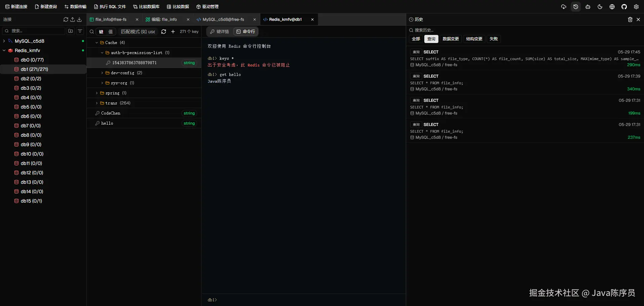Click the folder icon of trans (264)
This screenshot has width=644, height=306.
tap(102, 103)
